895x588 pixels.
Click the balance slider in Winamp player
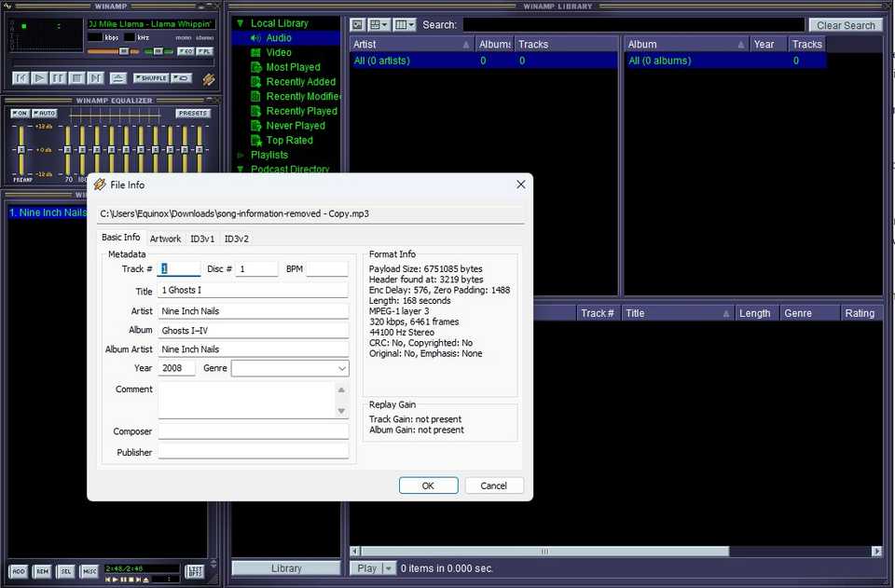click(158, 51)
